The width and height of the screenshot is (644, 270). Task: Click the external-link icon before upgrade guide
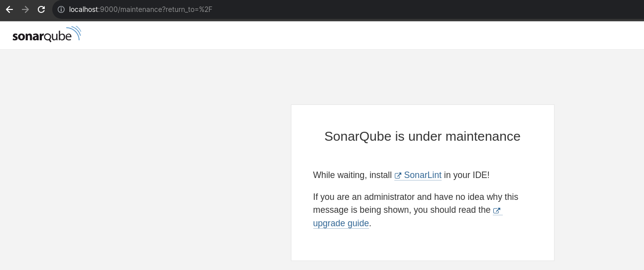[496, 211]
